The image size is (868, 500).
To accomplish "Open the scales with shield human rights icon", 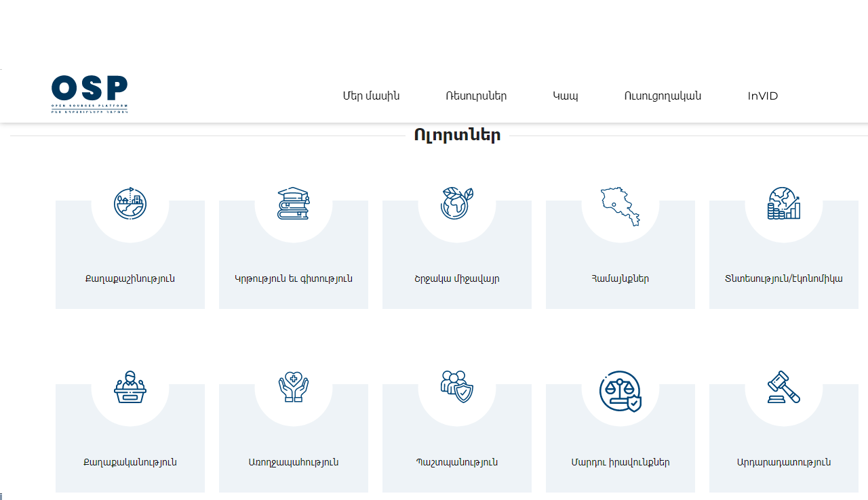I will 620,391.
